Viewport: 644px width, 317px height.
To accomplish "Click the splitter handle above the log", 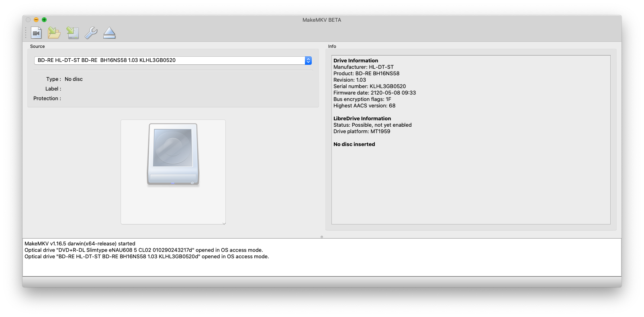I will point(322,237).
